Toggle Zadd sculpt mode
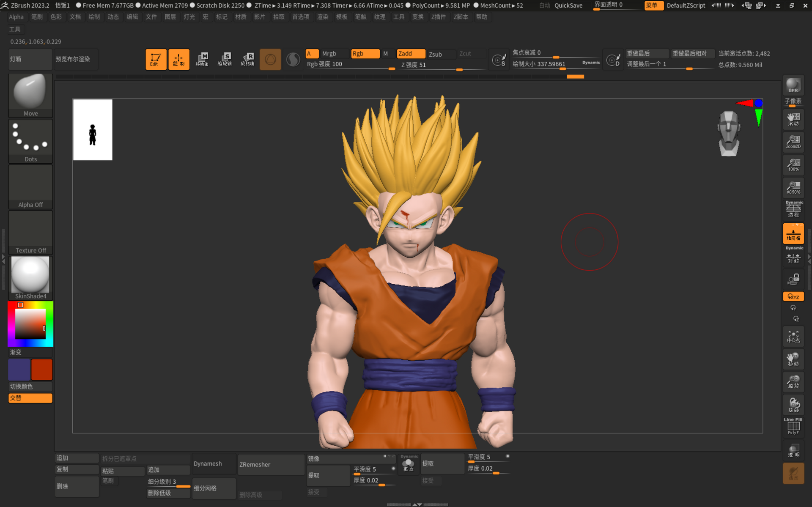Viewport: 812px width, 507px height. (411, 54)
